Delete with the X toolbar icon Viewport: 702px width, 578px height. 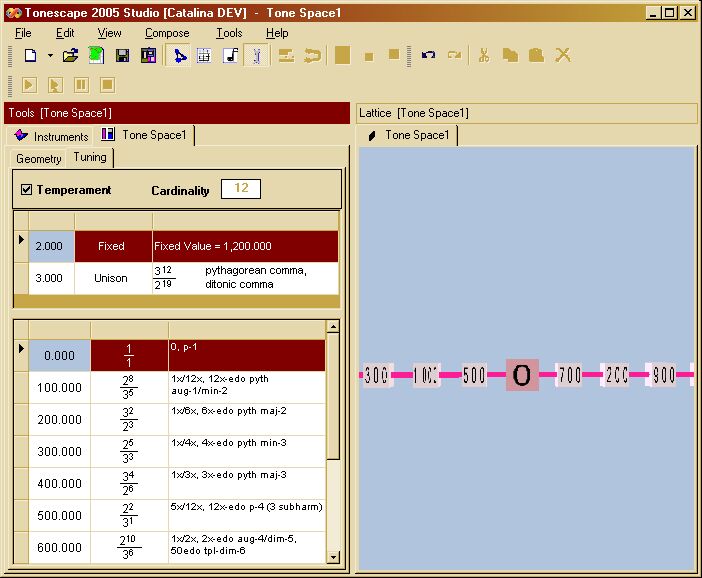(563, 56)
